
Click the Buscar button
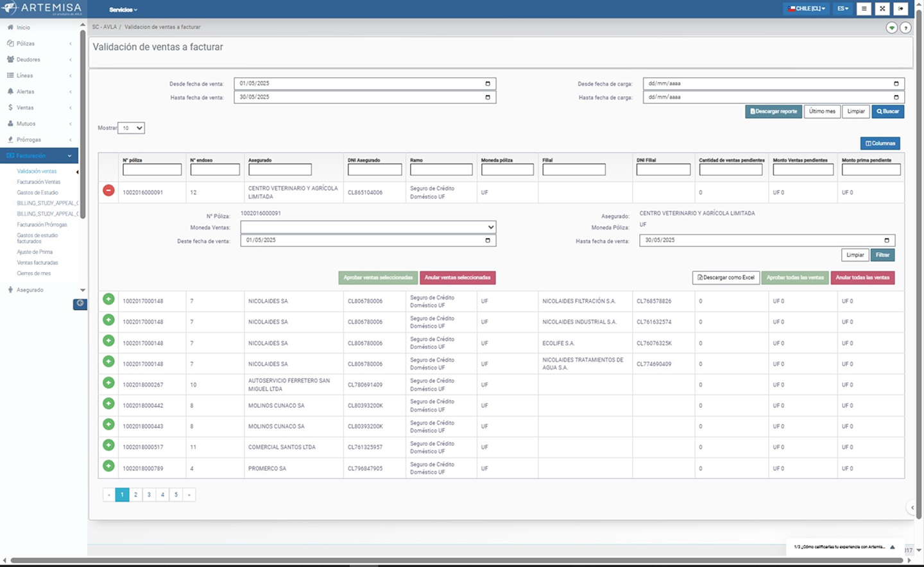pyautogui.click(x=888, y=112)
